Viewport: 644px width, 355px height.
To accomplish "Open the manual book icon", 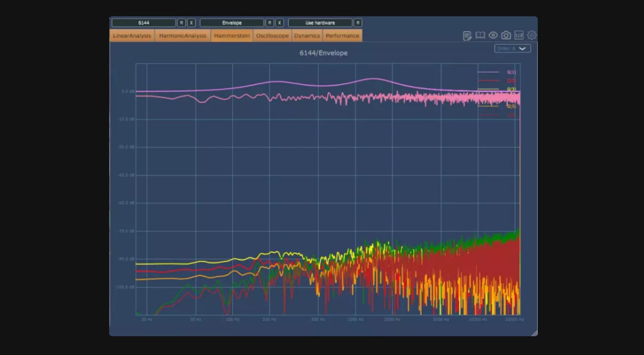I will (x=480, y=35).
